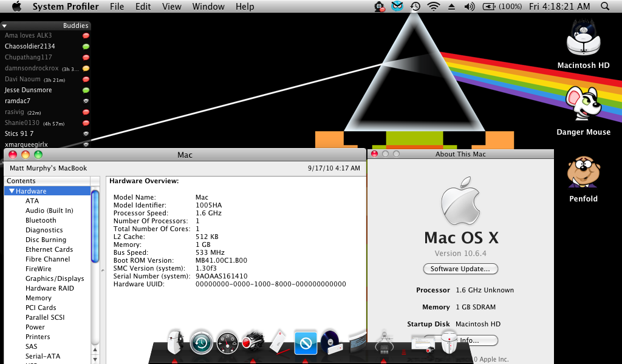Select PCI Cards in Contents list
Image resolution: width=622 pixels, height=364 pixels.
41,308
